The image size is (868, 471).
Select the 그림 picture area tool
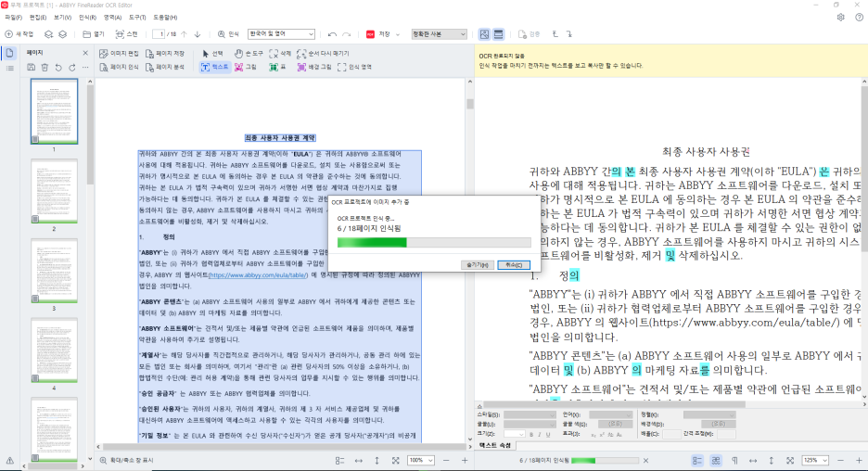[x=245, y=68]
